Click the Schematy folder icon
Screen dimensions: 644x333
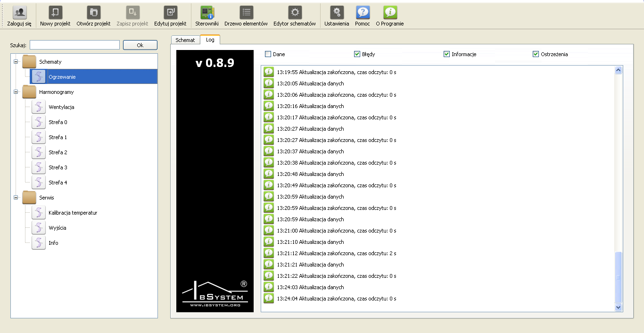29,62
